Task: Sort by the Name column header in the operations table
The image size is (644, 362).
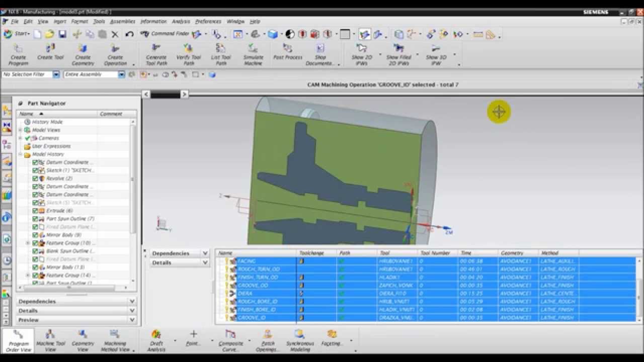Action: click(x=256, y=253)
